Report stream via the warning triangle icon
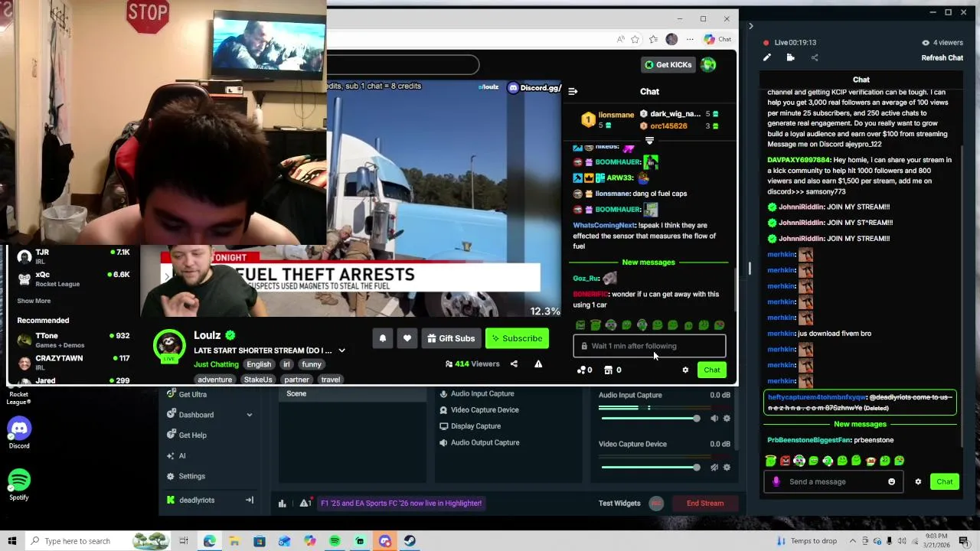980x551 pixels. [538, 364]
